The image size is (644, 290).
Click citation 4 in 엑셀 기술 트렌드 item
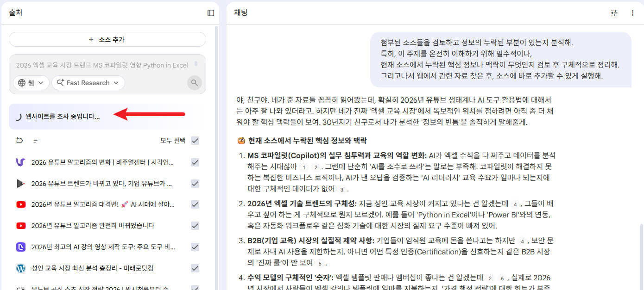pyautogui.click(x=515, y=204)
